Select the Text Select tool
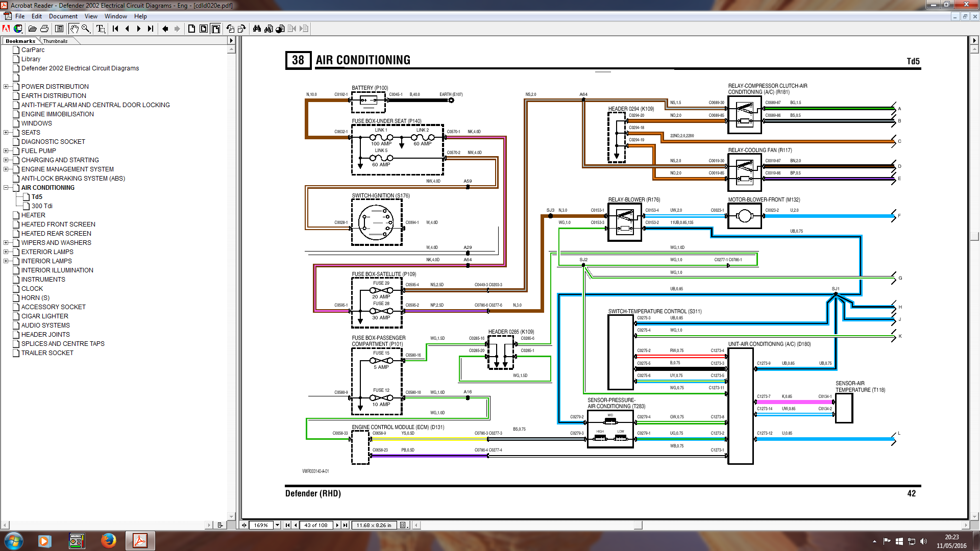The width and height of the screenshot is (980, 551). 101,29
